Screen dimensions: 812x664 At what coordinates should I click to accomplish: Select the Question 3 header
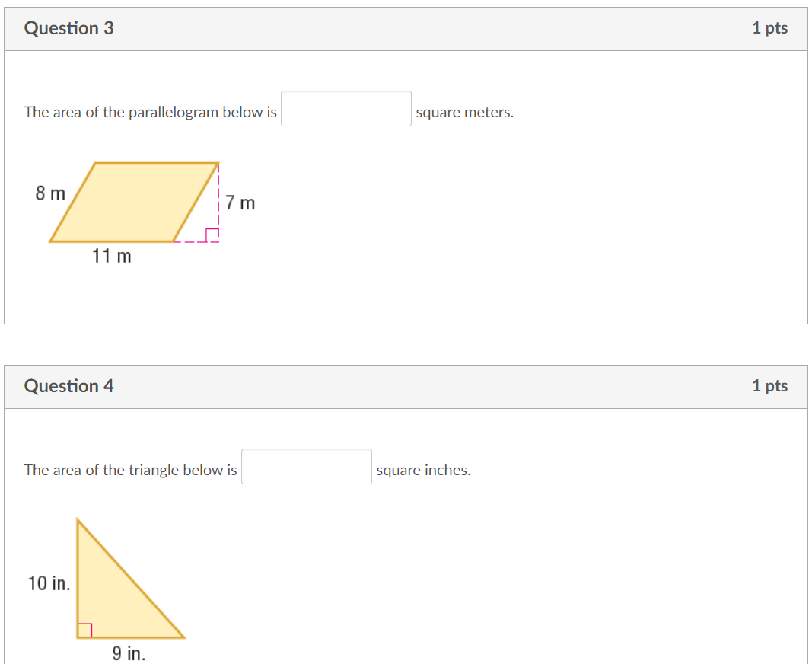pyautogui.click(x=69, y=28)
